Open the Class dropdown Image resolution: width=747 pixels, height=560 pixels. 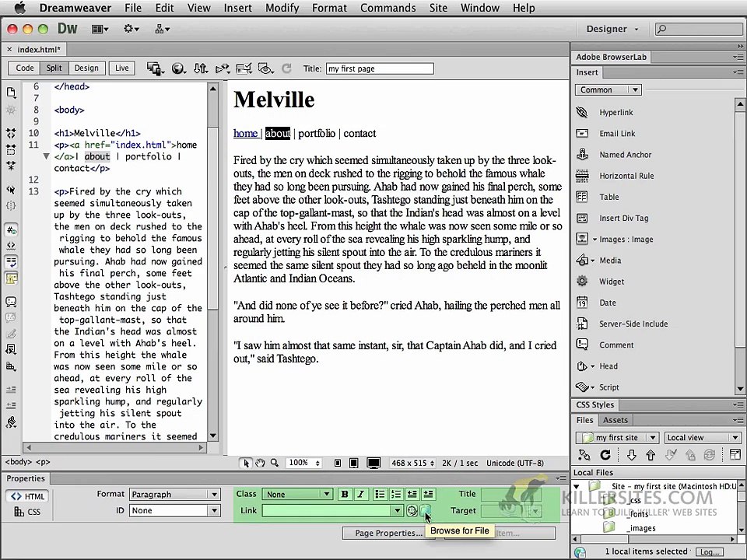coord(297,495)
